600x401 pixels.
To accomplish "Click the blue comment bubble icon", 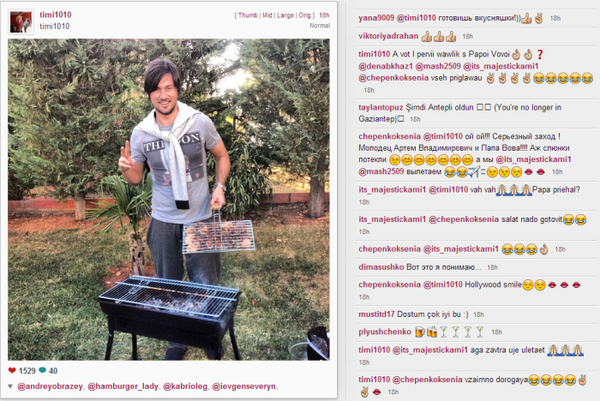I will pyautogui.click(x=42, y=370).
